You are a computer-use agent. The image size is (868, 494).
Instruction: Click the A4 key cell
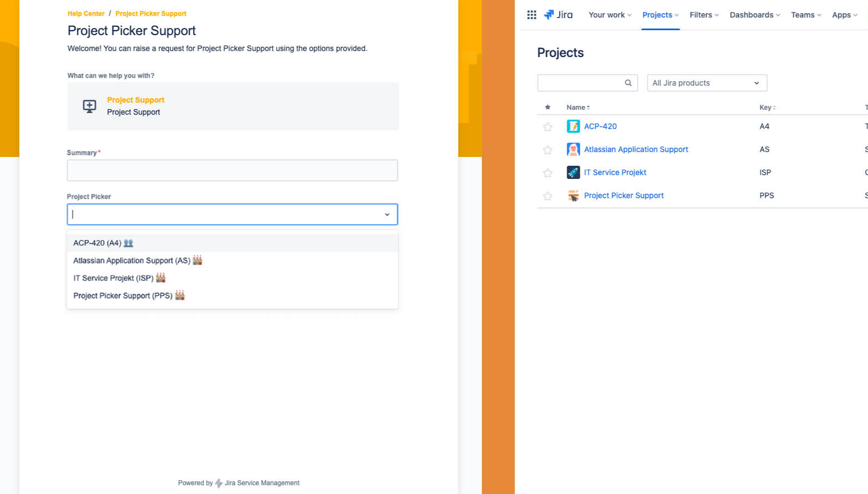pyautogui.click(x=764, y=126)
